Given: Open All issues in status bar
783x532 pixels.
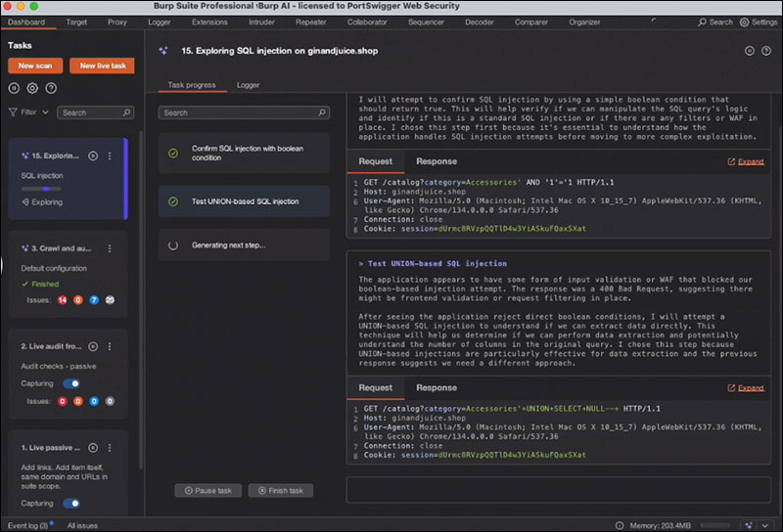Looking at the screenshot, I should pos(82,525).
